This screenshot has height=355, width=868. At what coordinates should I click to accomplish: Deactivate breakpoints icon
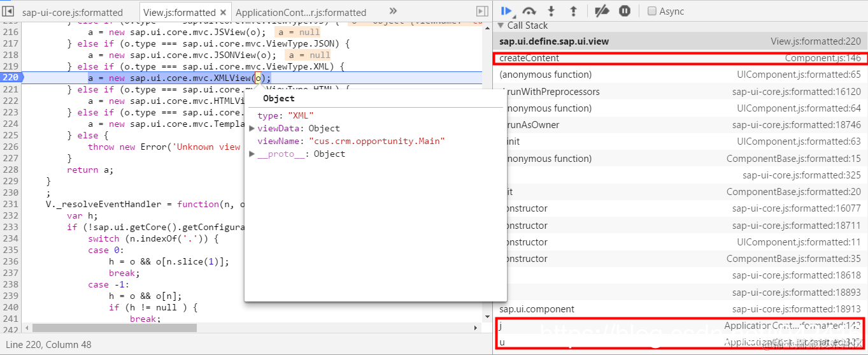point(602,11)
